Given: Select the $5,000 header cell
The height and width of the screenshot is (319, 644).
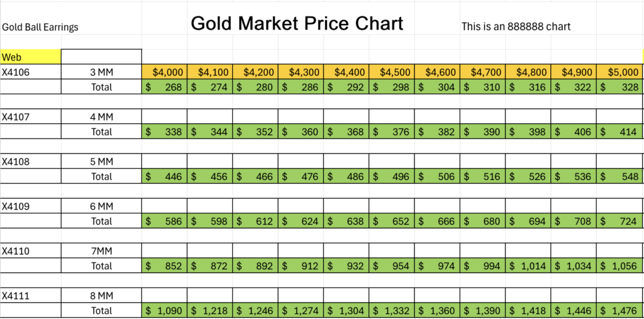Looking at the screenshot, I should 619,72.
